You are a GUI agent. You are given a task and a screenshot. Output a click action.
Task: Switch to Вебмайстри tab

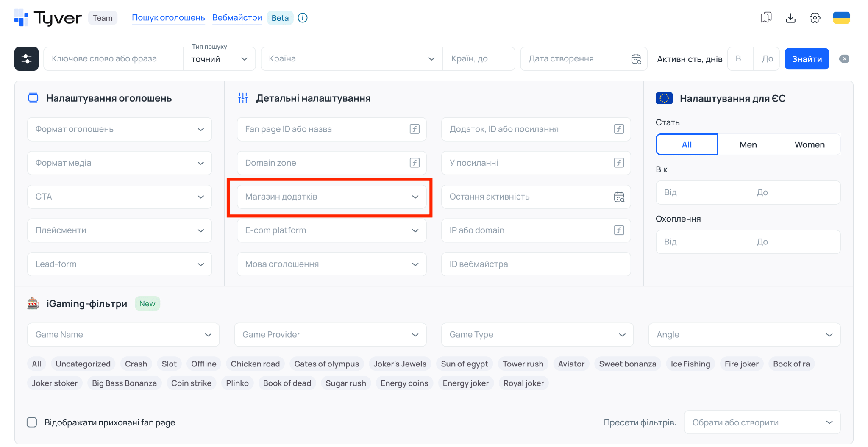[x=237, y=18]
